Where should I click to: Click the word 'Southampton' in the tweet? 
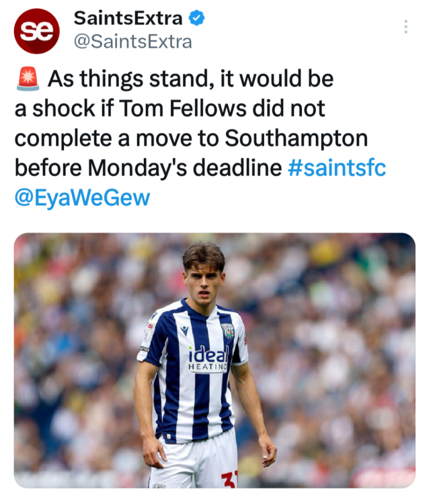coord(297,138)
